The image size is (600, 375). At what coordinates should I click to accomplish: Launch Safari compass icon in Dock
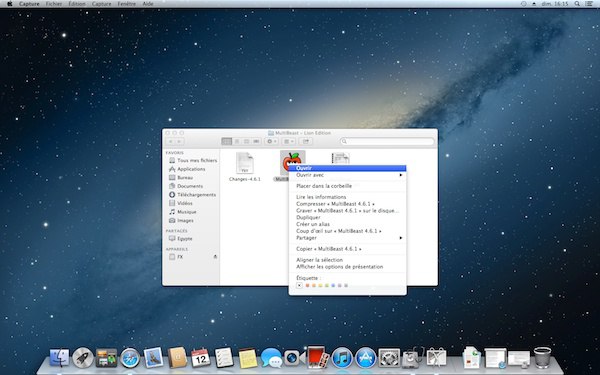(130, 358)
